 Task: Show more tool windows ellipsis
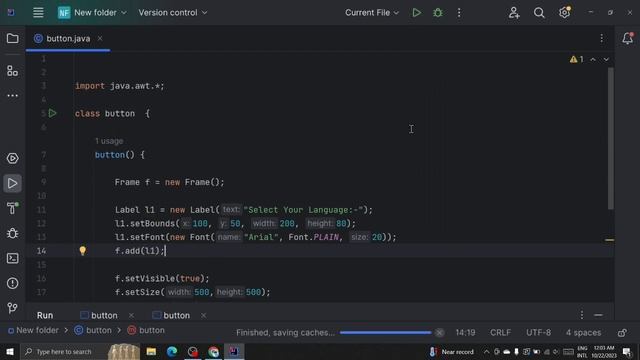click(x=12, y=96)
